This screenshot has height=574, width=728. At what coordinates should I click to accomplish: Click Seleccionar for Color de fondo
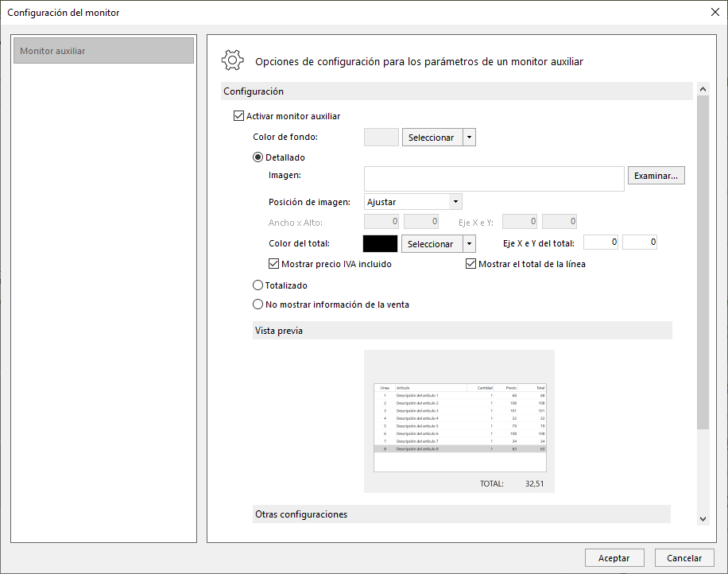coord(432,138)
